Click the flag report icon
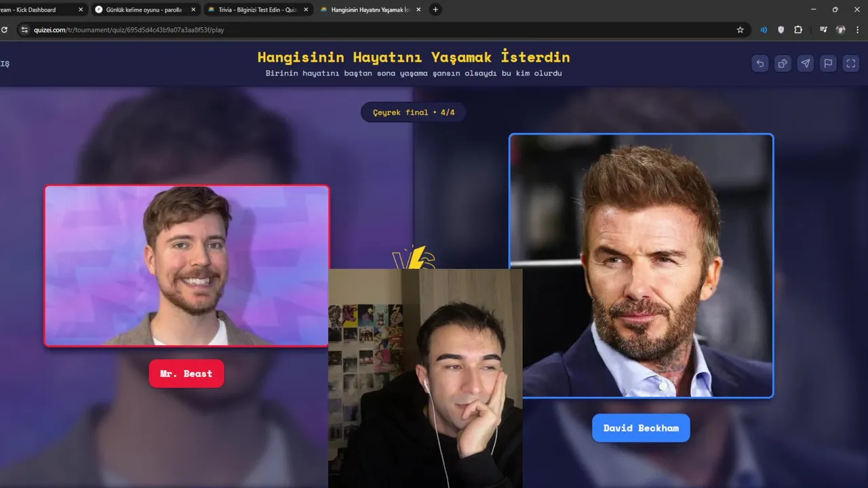This screenshot has height=488, width=868. (x=828, y=63)
